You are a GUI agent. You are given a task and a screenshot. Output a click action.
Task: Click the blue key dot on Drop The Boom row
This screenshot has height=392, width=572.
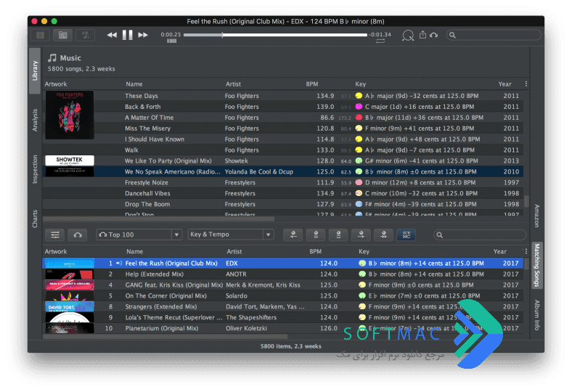359,204
